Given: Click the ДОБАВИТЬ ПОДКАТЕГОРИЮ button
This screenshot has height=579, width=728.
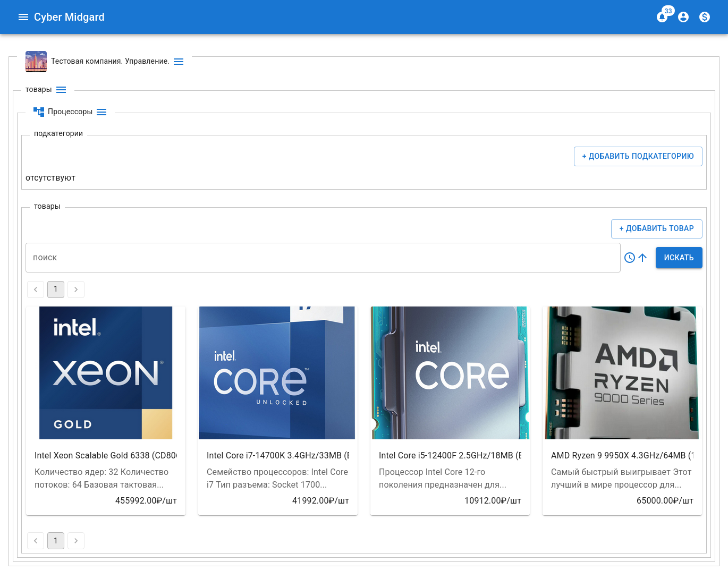Looking at the screenshot, I should 638,156.
